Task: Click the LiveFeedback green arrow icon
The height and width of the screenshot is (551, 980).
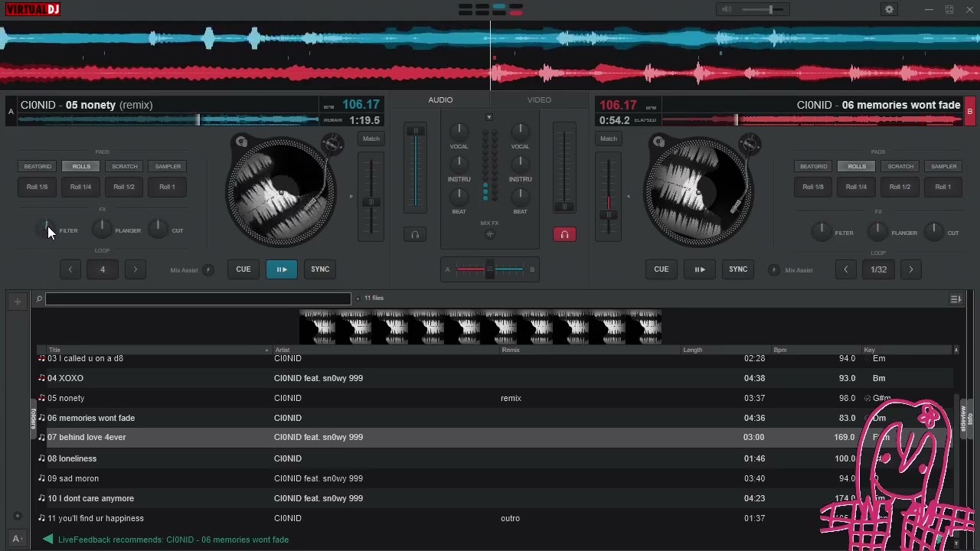Action: pyautogui.click(x=47, y=540)
